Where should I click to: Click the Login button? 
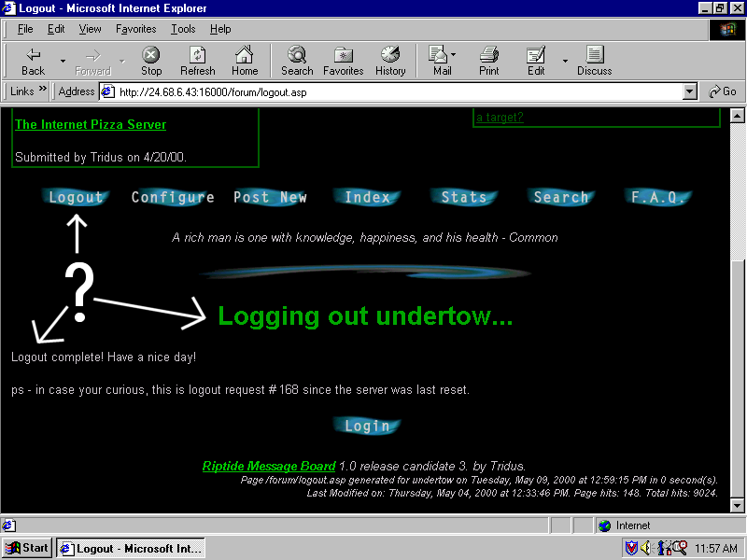pyautogui.click(x=367, y=426)
